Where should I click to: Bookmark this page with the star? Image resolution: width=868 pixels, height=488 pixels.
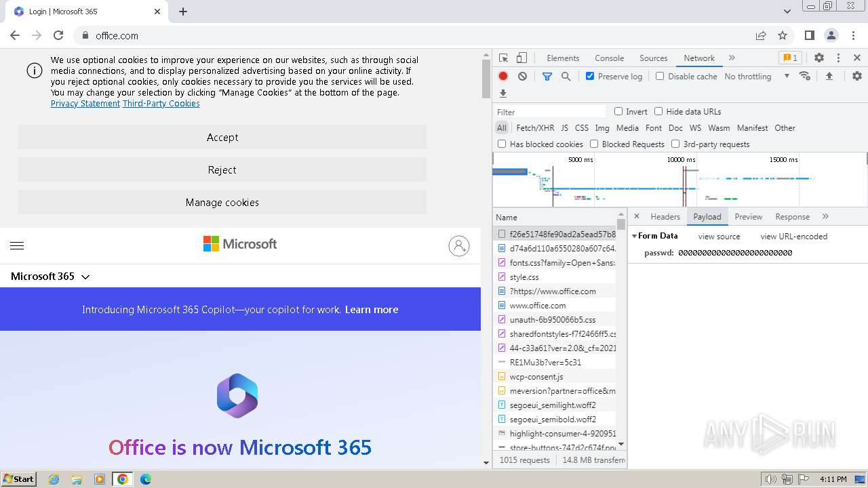[783, 35]
